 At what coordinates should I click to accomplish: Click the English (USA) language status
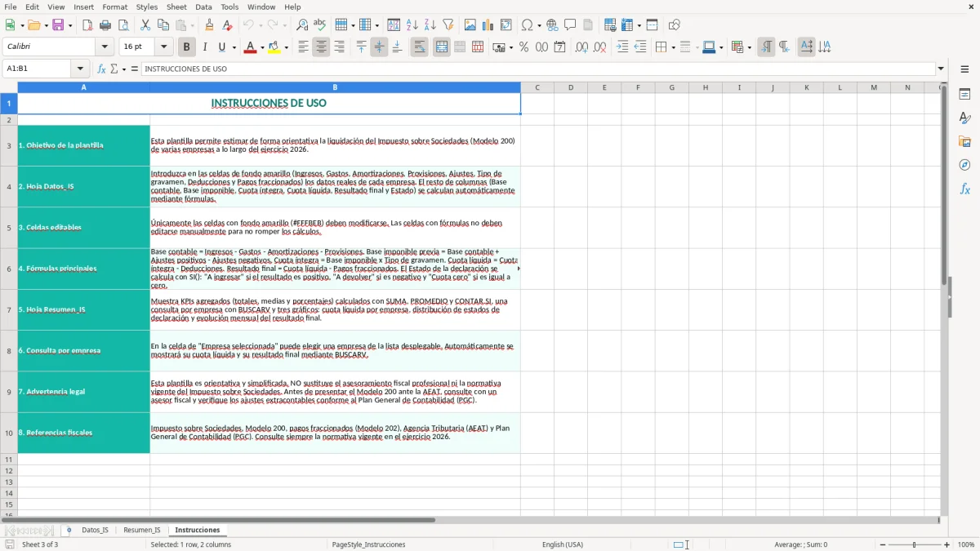(563, 544)
